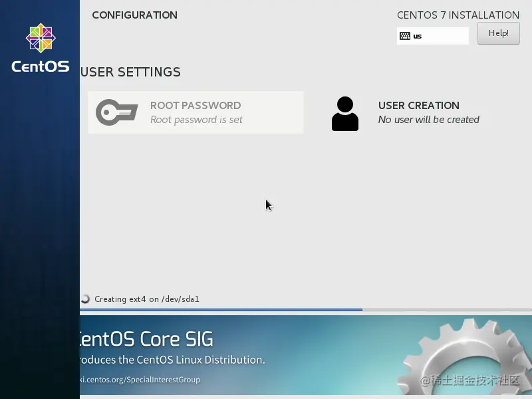Select the 'us' keyboard layout indicator
The height and width of the screenshot is (399, 532).
426,36
